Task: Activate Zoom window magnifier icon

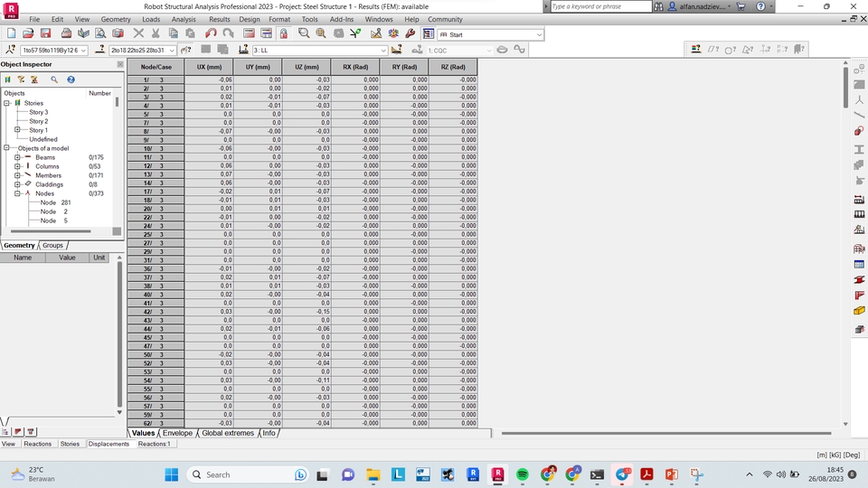Action: point(304,33)
